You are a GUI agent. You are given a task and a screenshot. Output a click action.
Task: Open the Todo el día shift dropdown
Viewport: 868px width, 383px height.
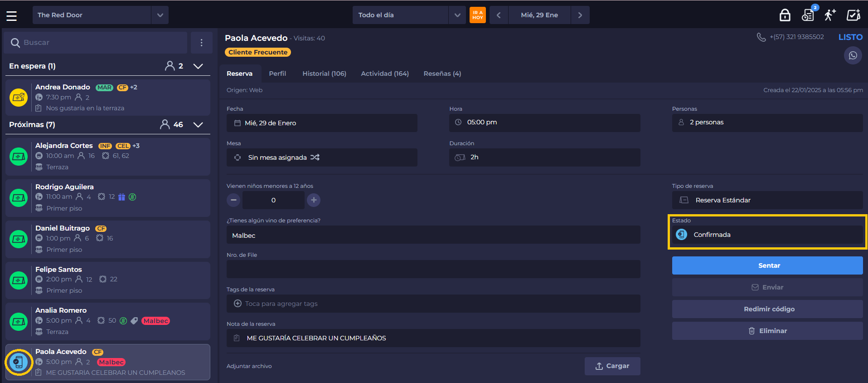coord(409,15)
